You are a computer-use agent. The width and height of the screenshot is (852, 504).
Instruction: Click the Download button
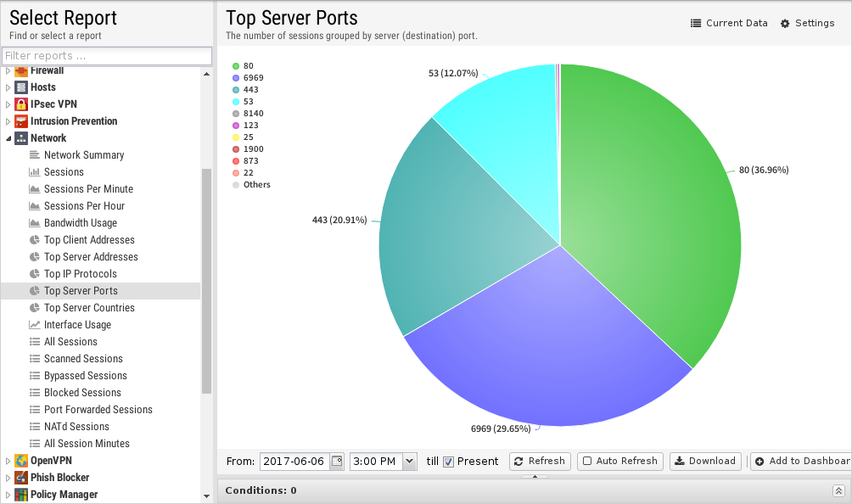coord(704,461)
